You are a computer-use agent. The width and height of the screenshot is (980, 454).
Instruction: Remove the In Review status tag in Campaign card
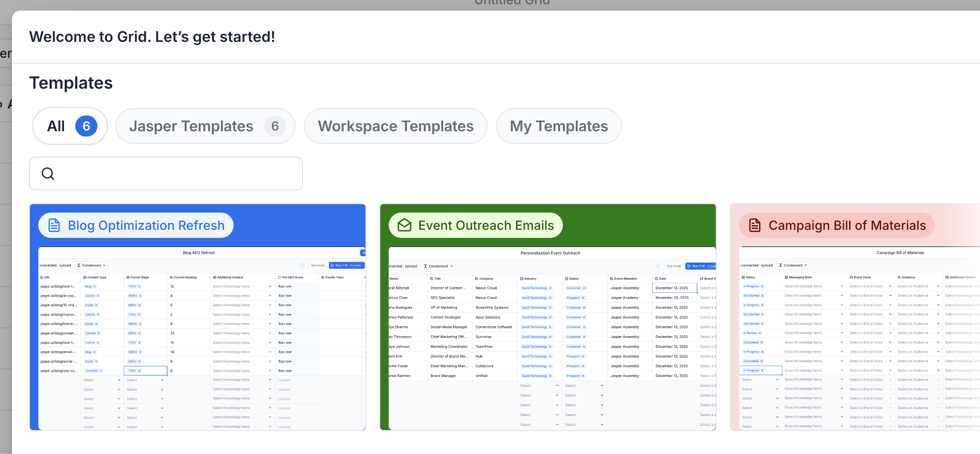[x=760, y=333]
